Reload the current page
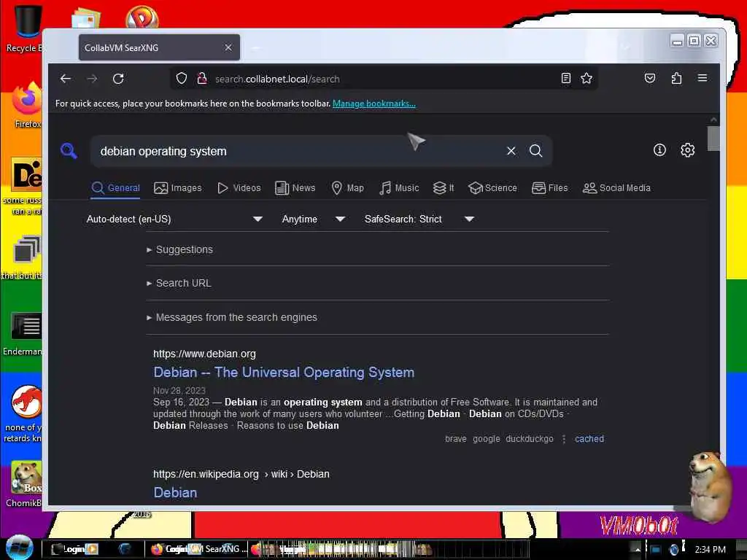This screenshot has width=747, height=560. tap(118, 79)
